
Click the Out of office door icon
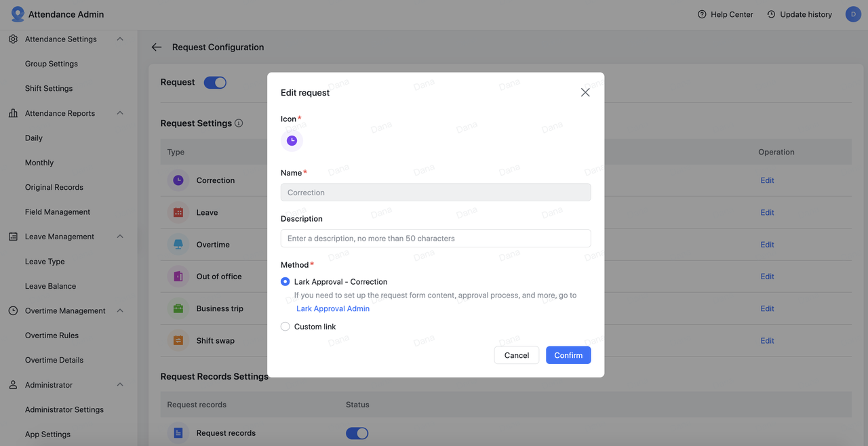tap(178, 277)
